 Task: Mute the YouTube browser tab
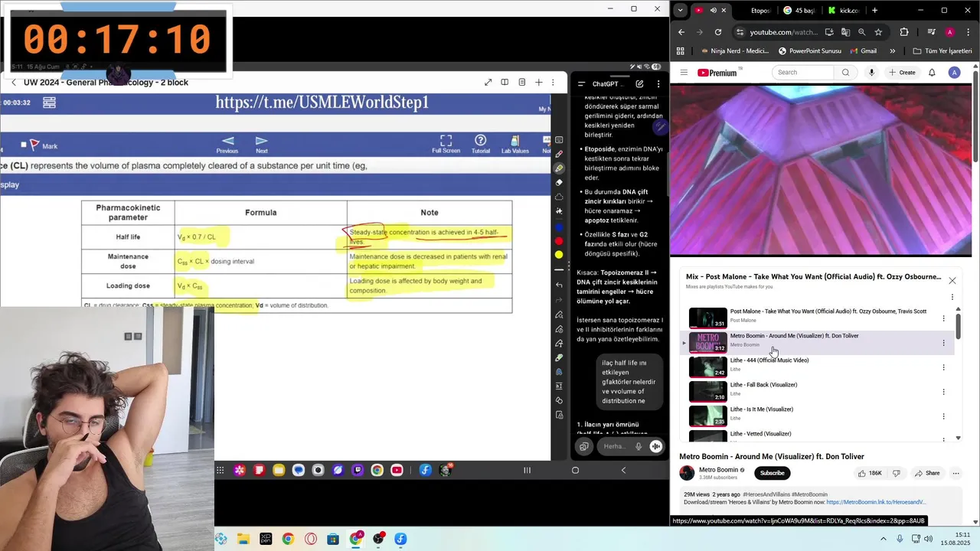(713, 10)
